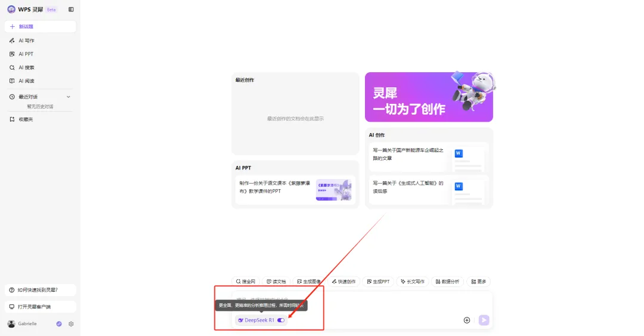Click the 搜全网 search chip
This screenshot has width=644, height=336.
tap(246, 282)
